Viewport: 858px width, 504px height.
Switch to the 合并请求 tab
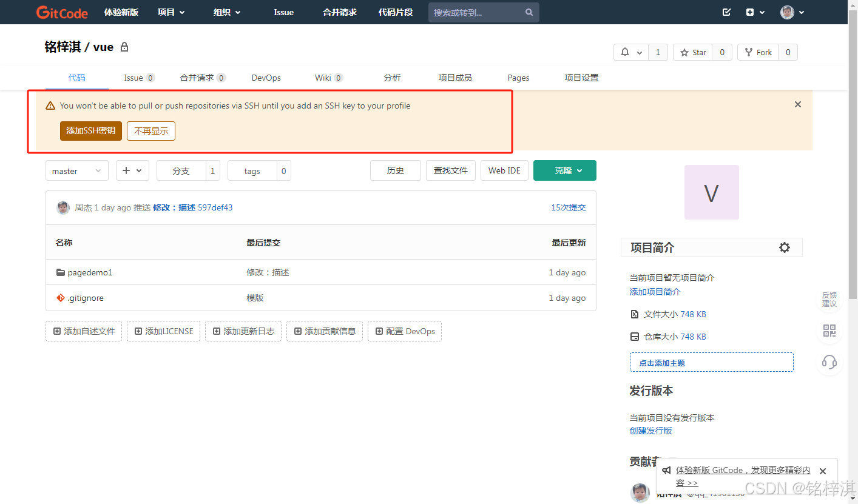click(203, 78)
